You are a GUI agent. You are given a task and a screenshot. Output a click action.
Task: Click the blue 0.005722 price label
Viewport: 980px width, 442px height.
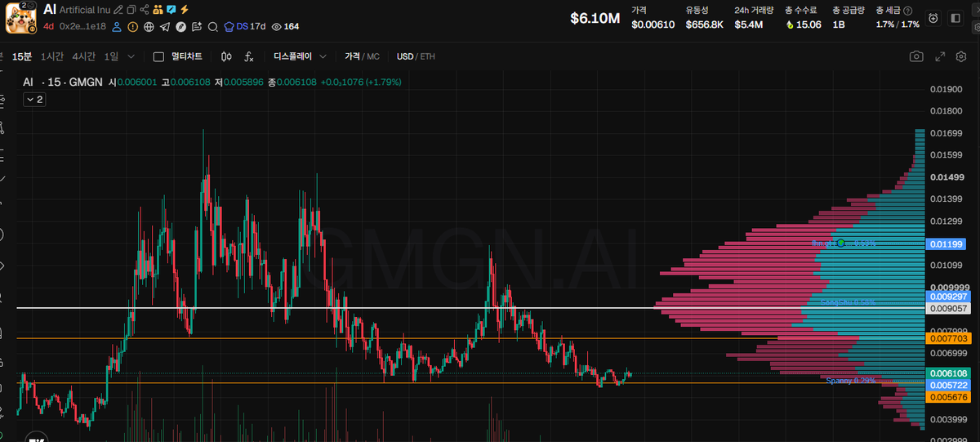click(x=947, y=384)
